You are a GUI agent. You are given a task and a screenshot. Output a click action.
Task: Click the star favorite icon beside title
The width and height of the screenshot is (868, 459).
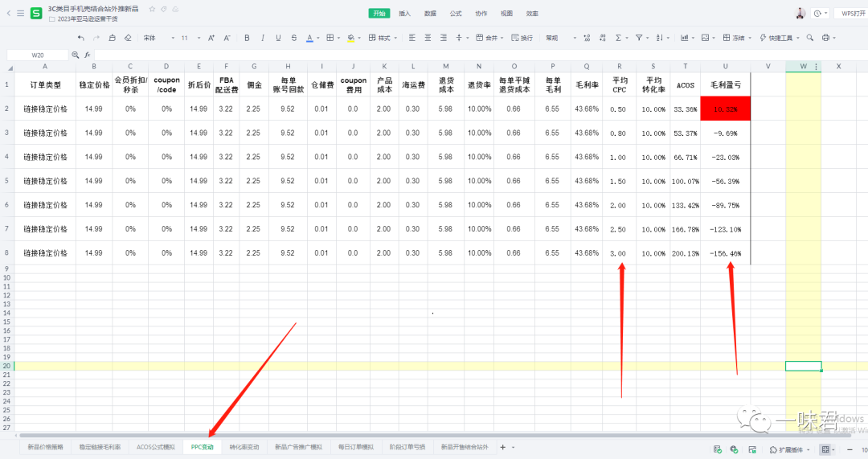pyautogui.click(x=152, y=9)
